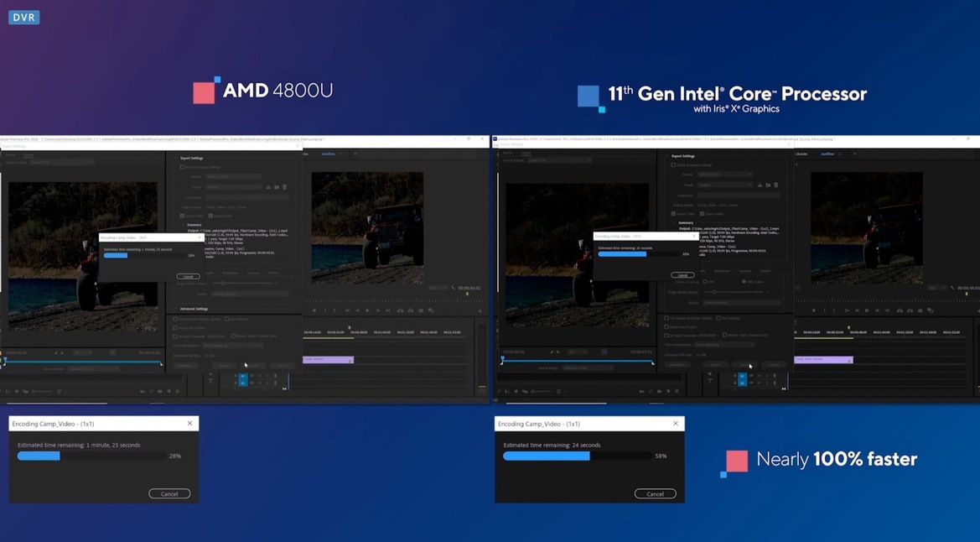Delete the export preset in Intel window

tap(776, 185)
